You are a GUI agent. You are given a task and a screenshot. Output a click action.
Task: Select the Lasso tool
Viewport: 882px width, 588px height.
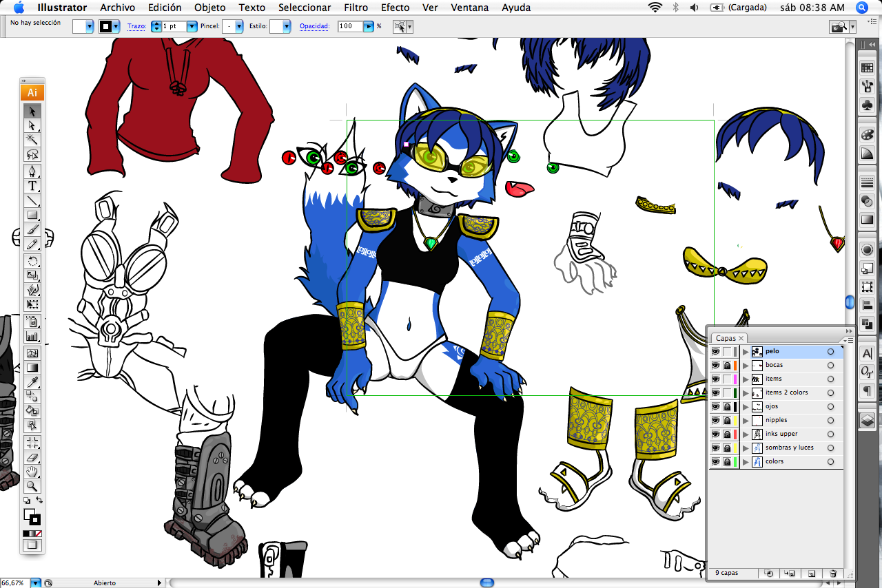pyautogui.click(x=32, y=154)
